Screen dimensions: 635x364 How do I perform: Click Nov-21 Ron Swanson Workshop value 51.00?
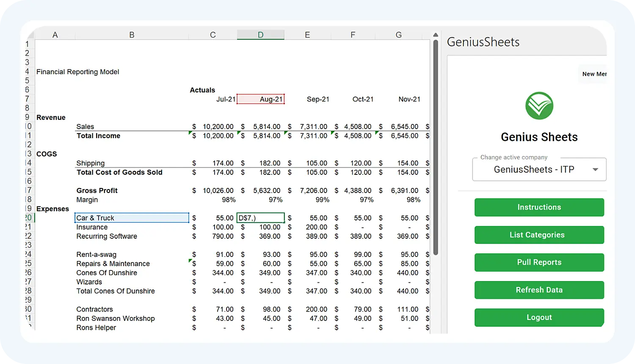click(409, 319)
